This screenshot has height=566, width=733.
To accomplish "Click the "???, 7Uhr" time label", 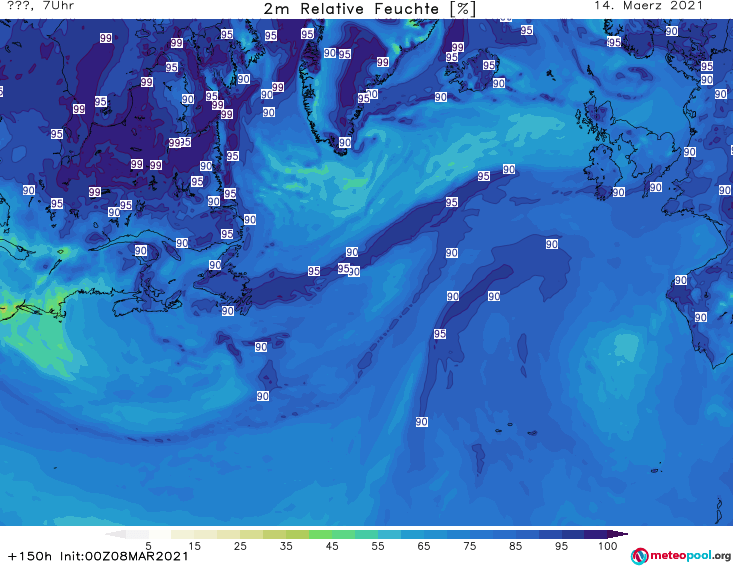I will coord(41,6).
